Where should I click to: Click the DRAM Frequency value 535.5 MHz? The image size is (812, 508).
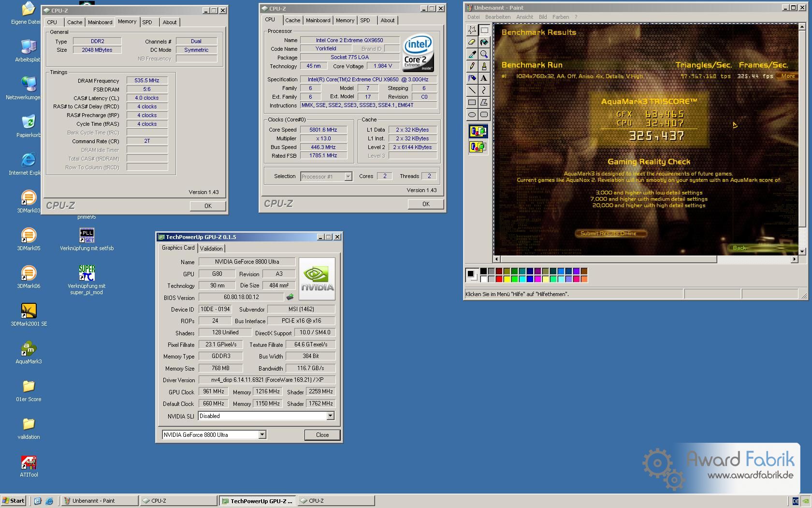coord(147,81)
